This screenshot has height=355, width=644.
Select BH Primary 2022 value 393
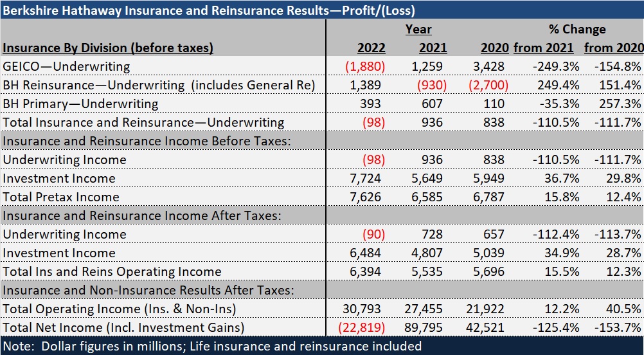point(371,104)
